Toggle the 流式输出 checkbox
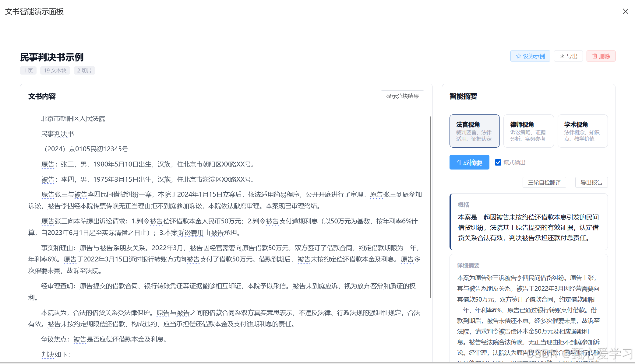Viewport: 635px width, 364px height. (x=498, y=163)
